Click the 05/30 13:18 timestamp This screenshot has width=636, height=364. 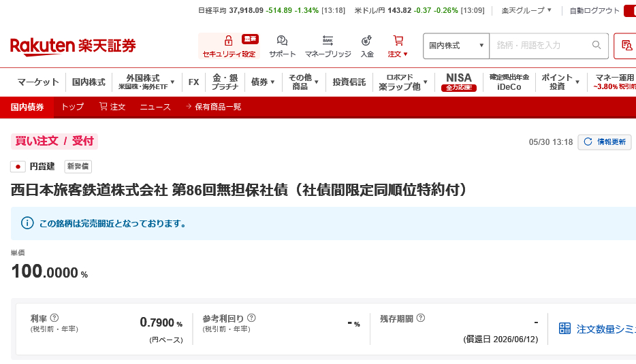(x=551, y=142)
